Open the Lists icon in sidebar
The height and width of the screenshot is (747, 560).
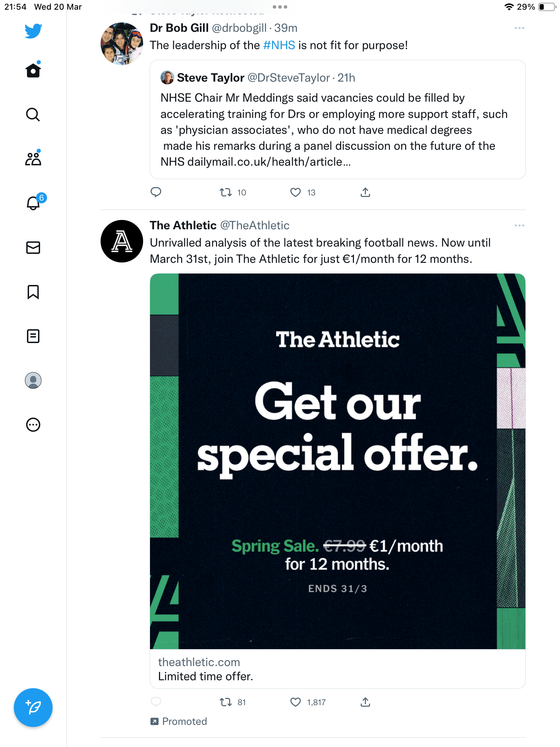(x=33, y=336)
